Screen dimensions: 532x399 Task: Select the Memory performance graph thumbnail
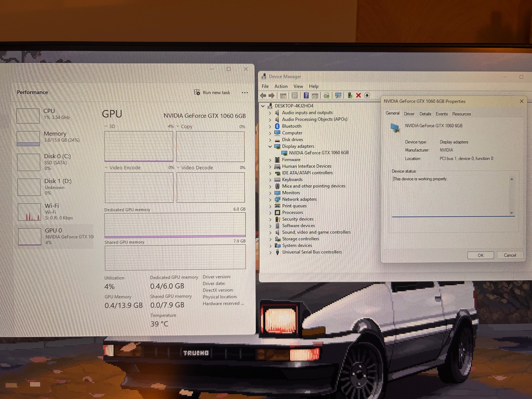click(x=28, y=138)
